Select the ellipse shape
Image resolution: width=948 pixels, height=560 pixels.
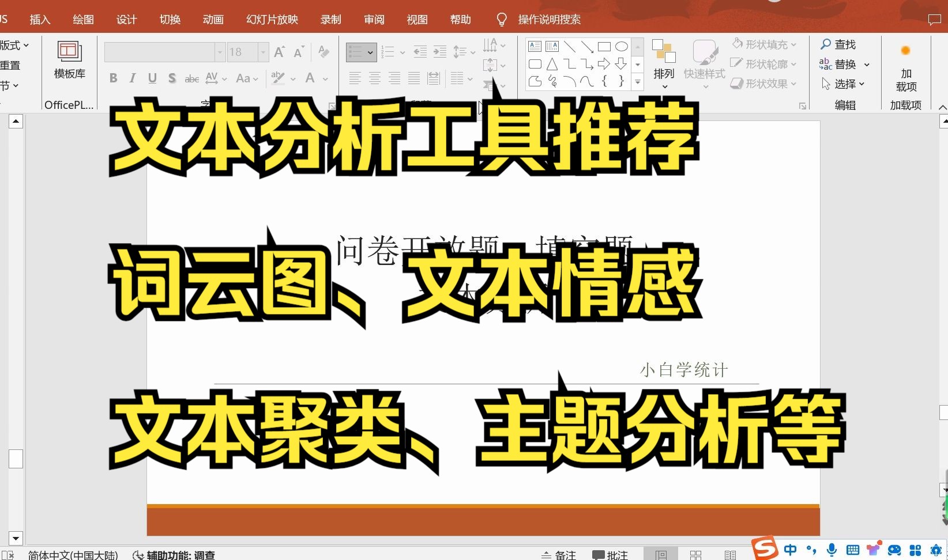[622, 47]
